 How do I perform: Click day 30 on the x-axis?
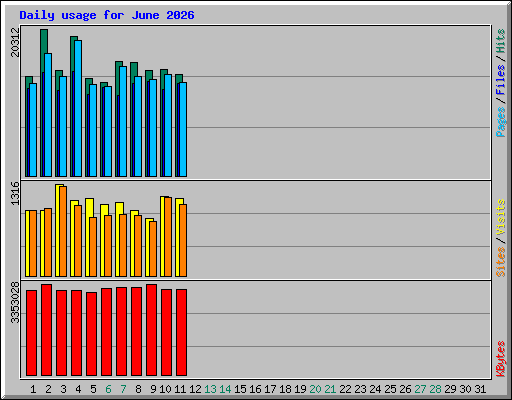(465, 389)
